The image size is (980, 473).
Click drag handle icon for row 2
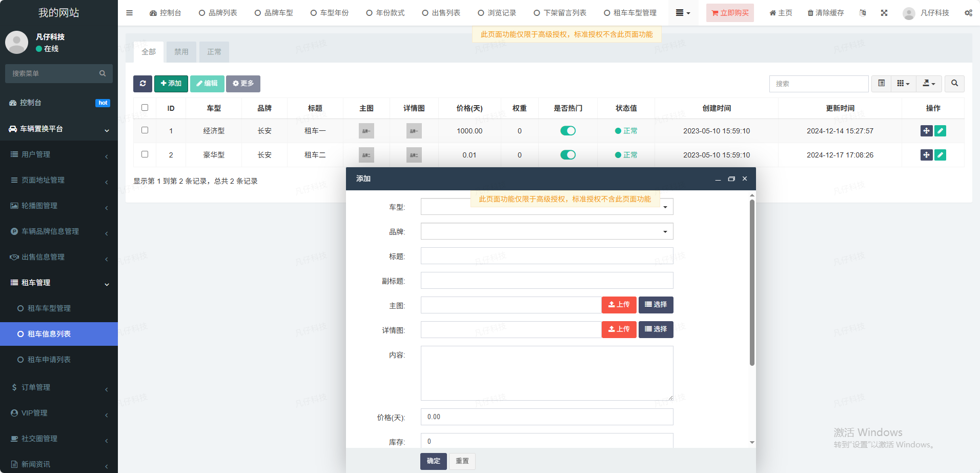[926, 155]
